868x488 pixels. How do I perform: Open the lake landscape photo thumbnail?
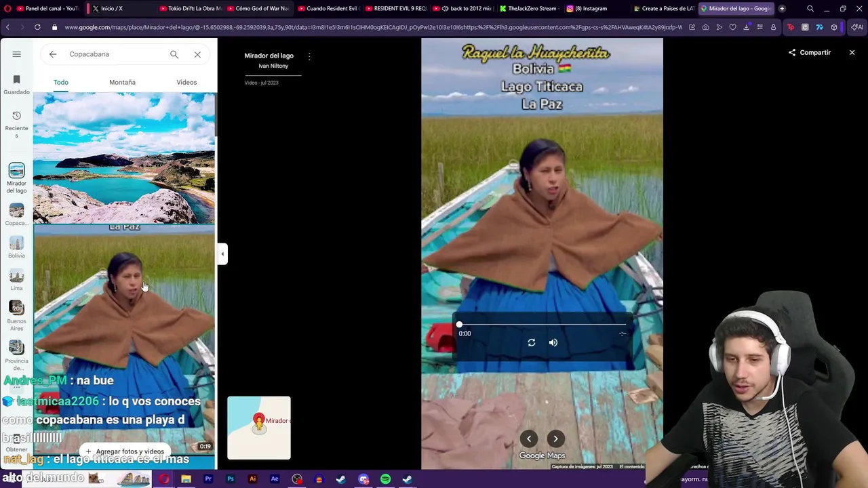coord(124,158)
